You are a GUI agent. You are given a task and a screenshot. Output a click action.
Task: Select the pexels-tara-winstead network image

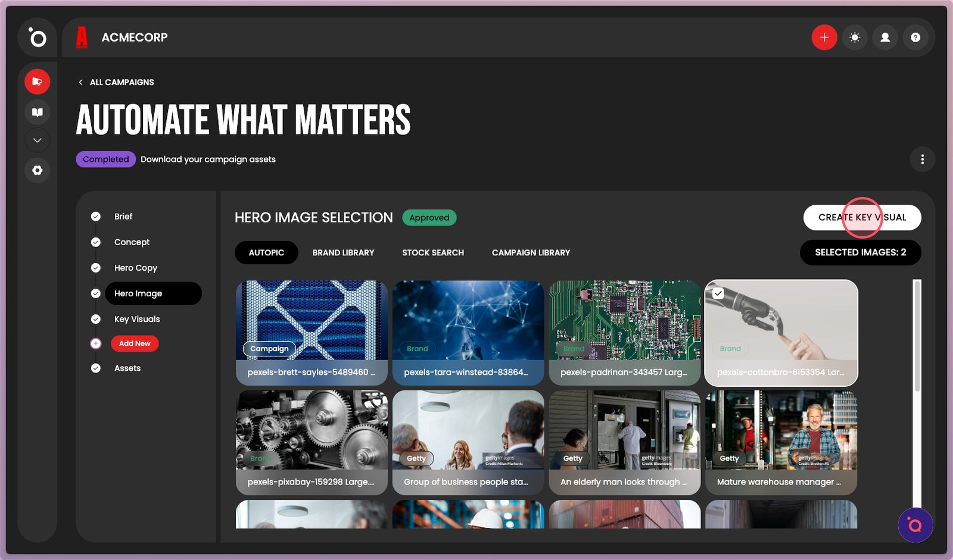(x=468, y=333)
